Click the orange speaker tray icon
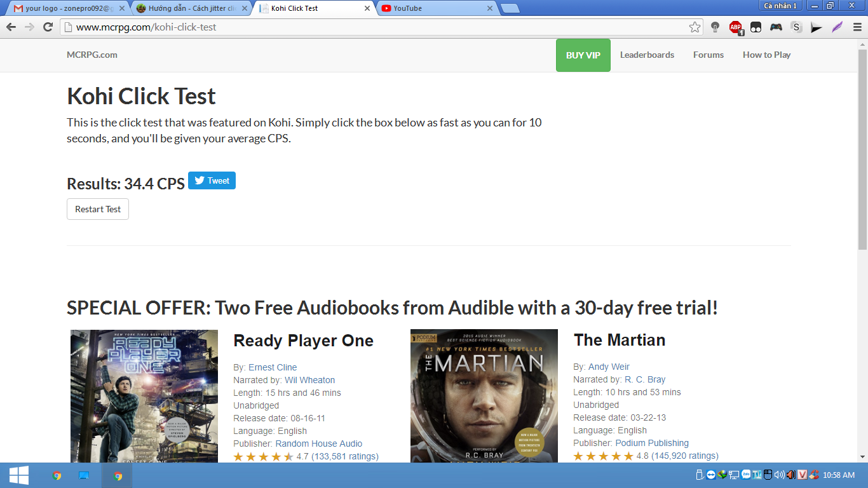This screenshot has height=488, width=868. [x=790, y=475]
